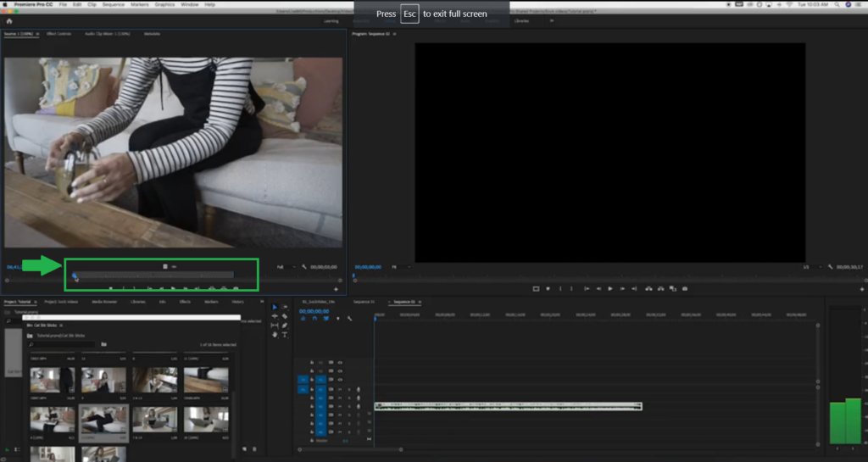Create new bin in Cat Ski Sticks bin

103,344
